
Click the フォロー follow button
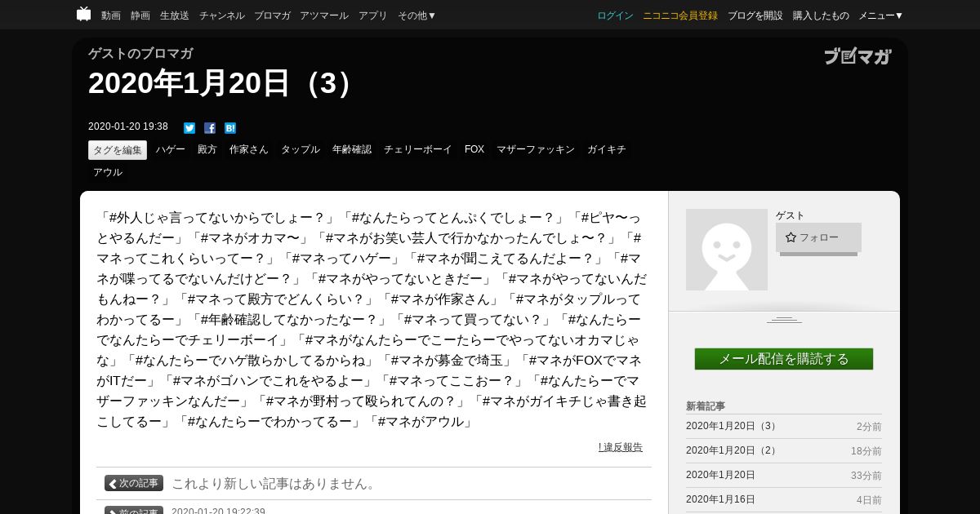(818, 237)
